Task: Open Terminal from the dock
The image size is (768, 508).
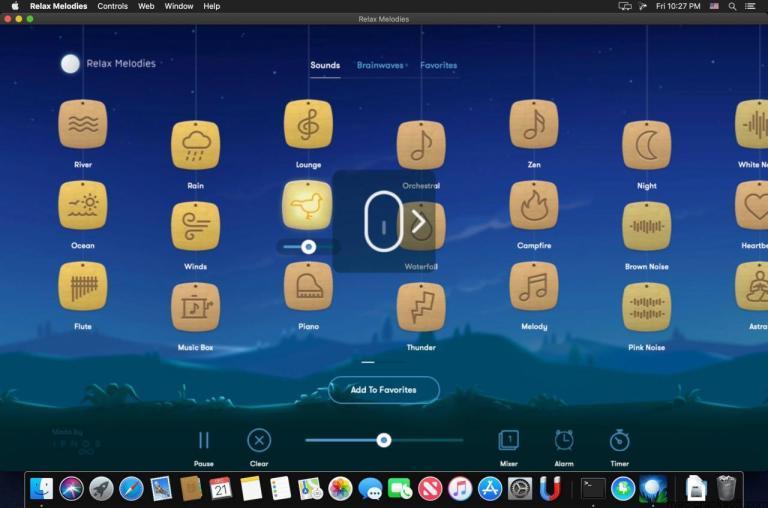Action: tap(593, 488)
